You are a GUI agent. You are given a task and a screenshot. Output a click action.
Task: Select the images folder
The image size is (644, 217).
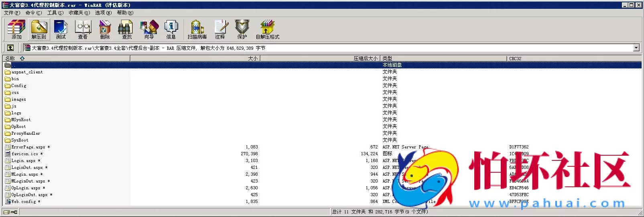coord(19,99)
